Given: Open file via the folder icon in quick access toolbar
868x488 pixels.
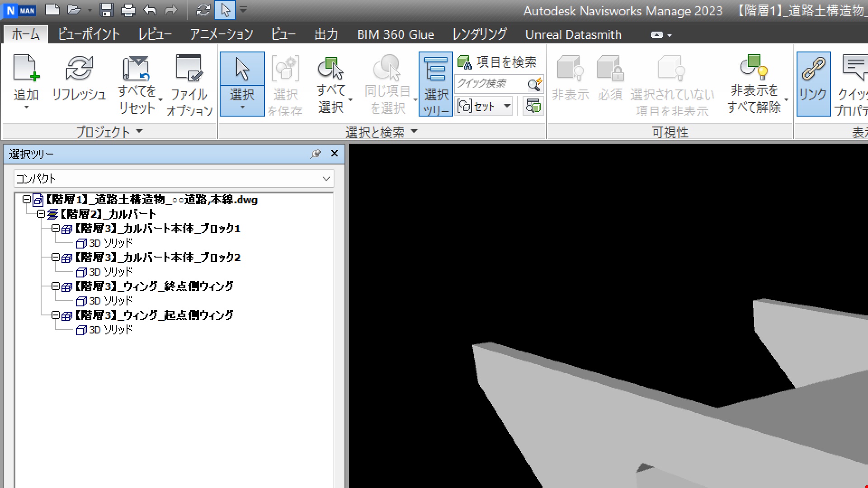Looking at the screenshot, I should pos(74,10).
